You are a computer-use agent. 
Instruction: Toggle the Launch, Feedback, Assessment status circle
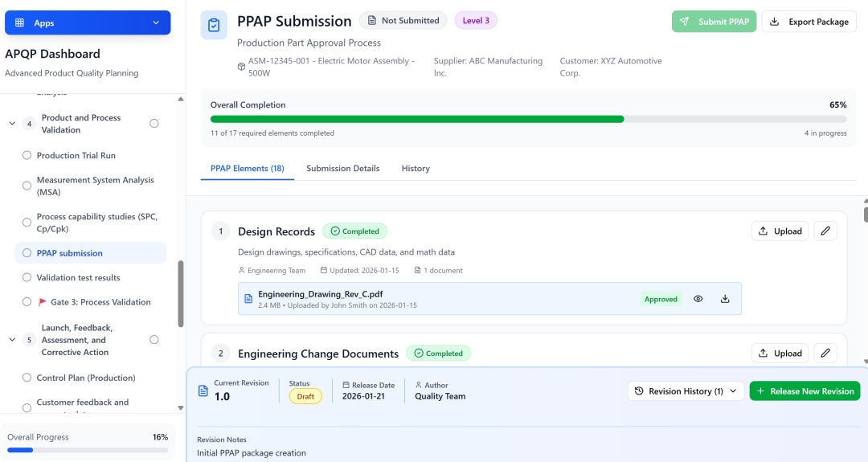point(154,340)
